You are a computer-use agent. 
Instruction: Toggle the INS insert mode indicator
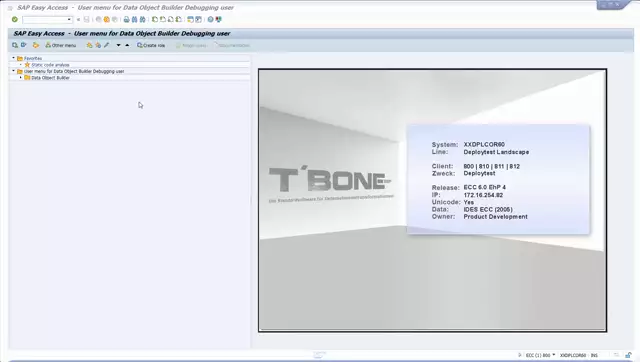(594, 355)
